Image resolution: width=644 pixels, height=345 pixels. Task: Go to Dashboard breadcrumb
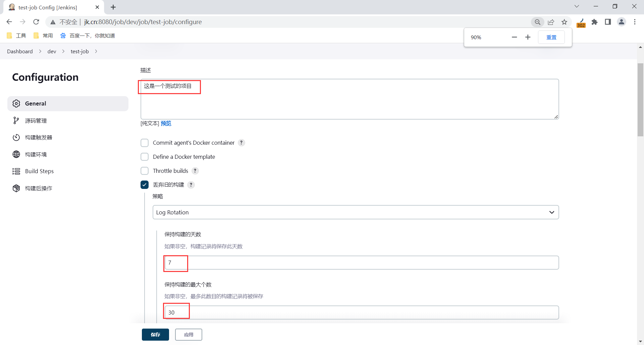20,51
